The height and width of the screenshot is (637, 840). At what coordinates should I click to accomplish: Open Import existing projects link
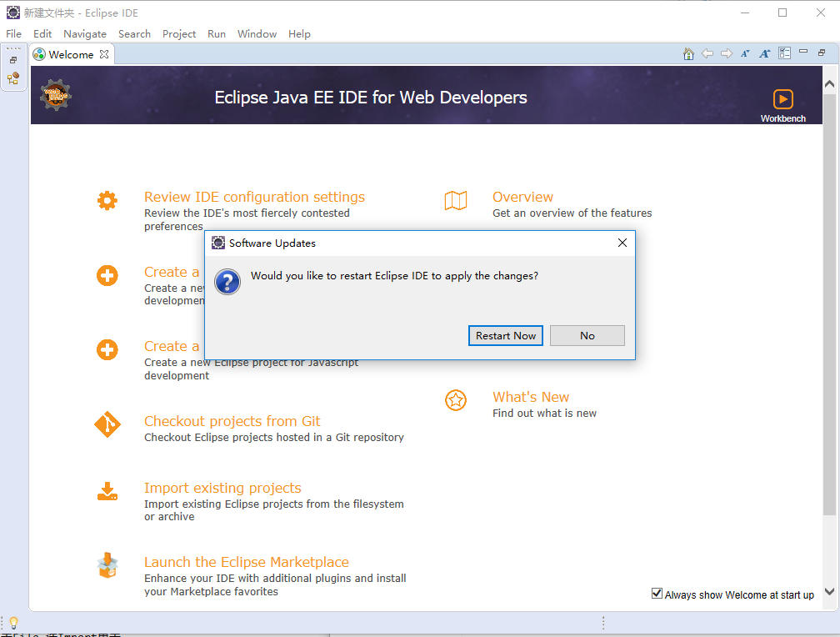(222, 488)
